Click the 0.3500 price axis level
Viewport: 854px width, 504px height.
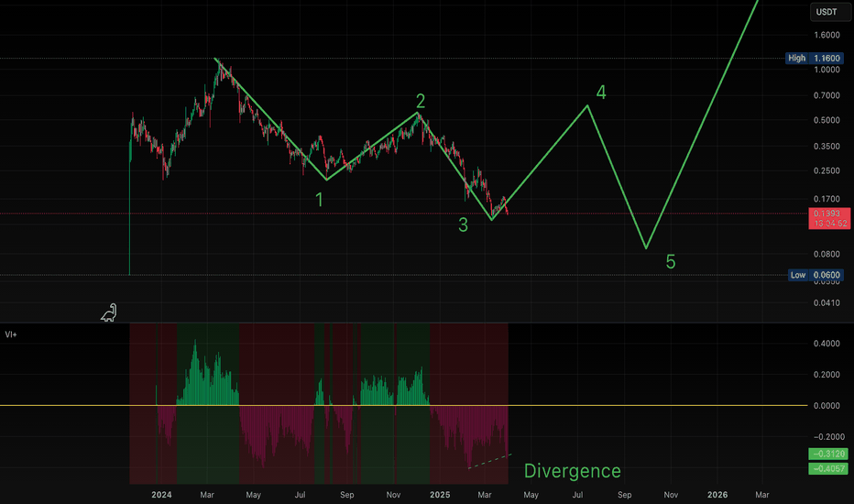pos(827,147)
